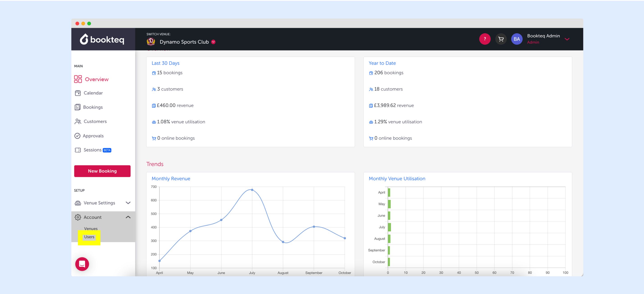
Task: Go to Bookings in sidebar
Action: tap(93, 107)
